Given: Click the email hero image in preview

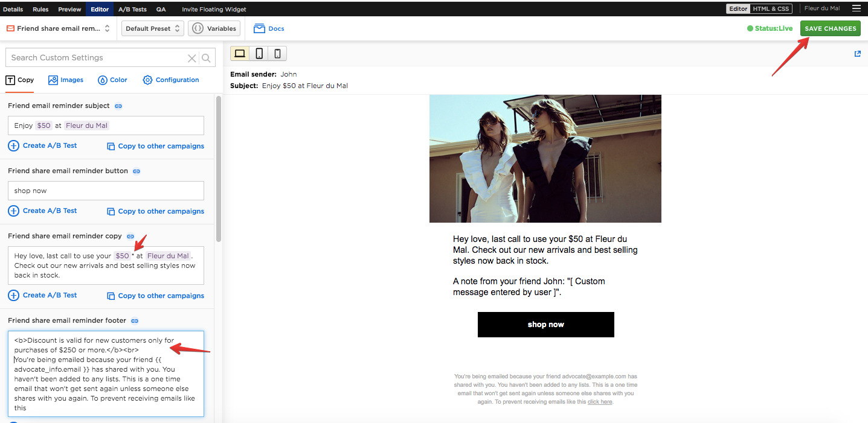Looking at the screenshot, I should coord(545,159).
